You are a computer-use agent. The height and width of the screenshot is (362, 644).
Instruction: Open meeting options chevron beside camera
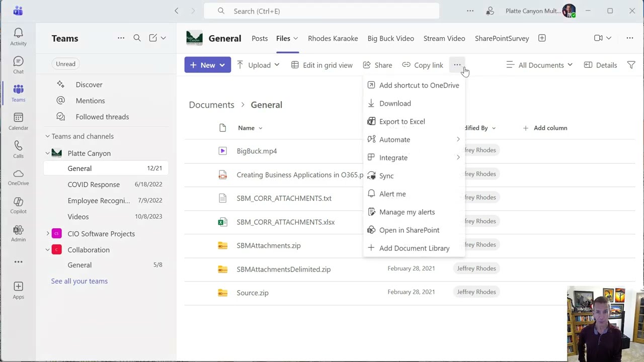click(x=609, y=38)
